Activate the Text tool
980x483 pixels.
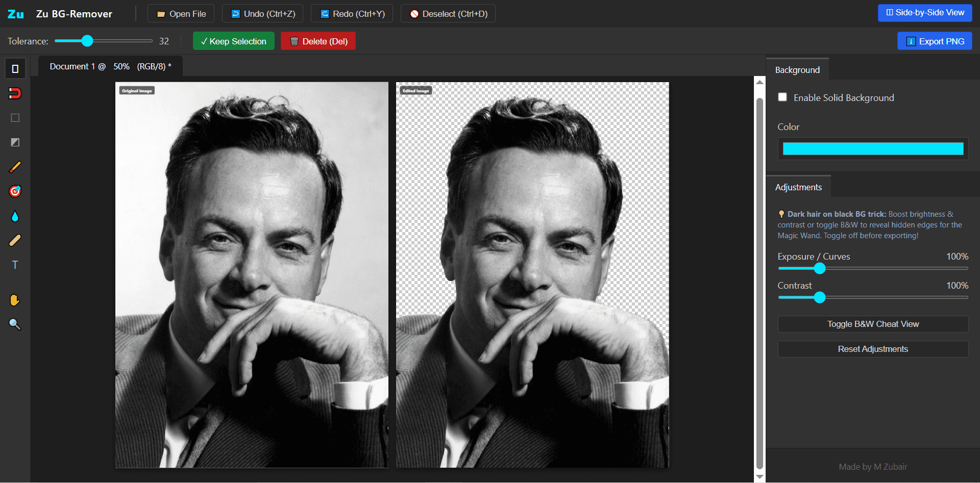15,265
